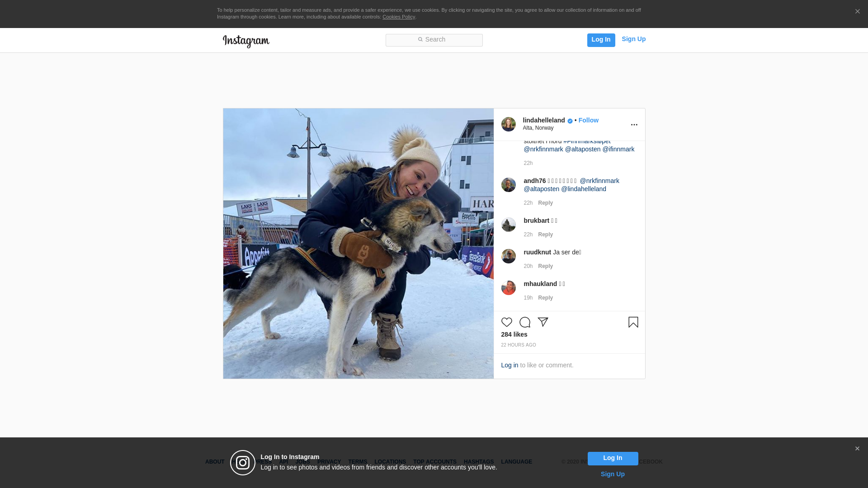Image resolution: width=868 pixels, height=488 pixels.
Task: Open the mhaukland username
Action: tap(540, 284)
